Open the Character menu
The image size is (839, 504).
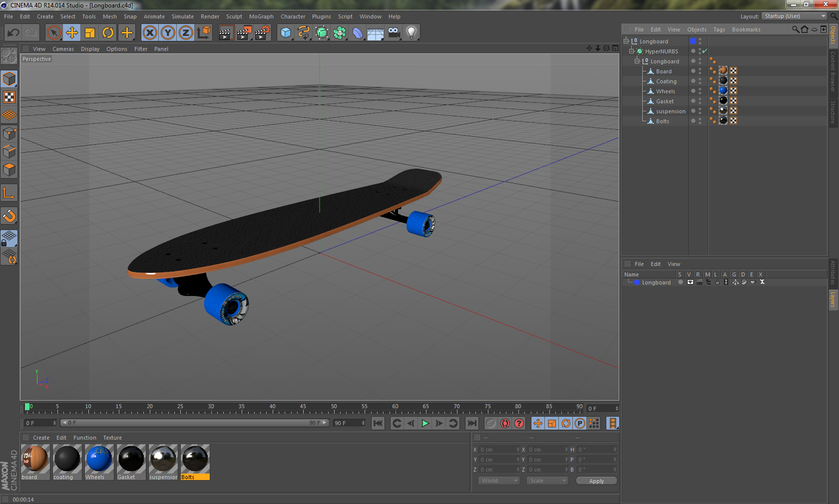pos(293,16)
